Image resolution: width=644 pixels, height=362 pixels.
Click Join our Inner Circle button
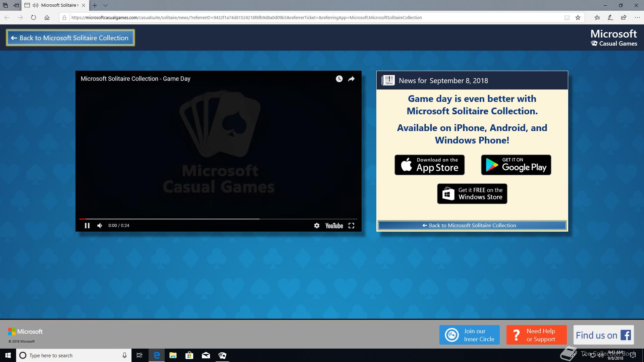pyautogui.click(x=470, y=335)
